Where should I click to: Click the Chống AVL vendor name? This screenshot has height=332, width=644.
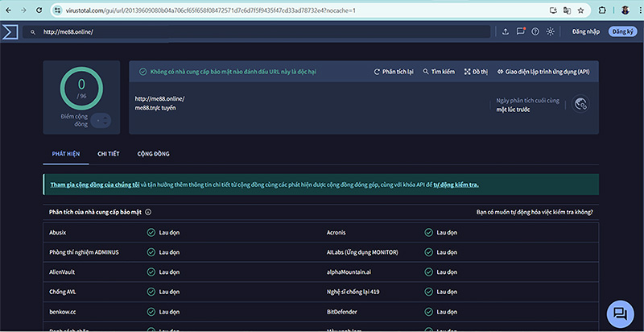(63, 292)
